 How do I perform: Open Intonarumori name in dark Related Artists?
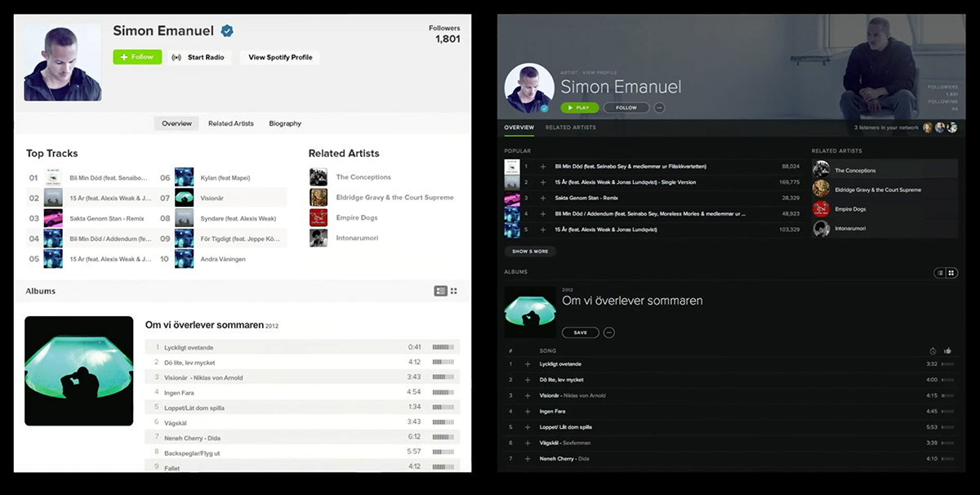tap(852, 229)
